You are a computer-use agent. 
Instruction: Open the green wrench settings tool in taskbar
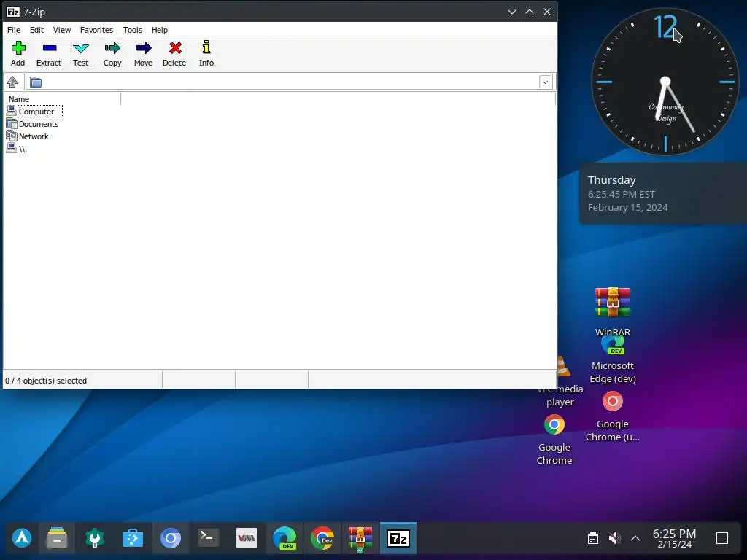[x=94, y=538]
